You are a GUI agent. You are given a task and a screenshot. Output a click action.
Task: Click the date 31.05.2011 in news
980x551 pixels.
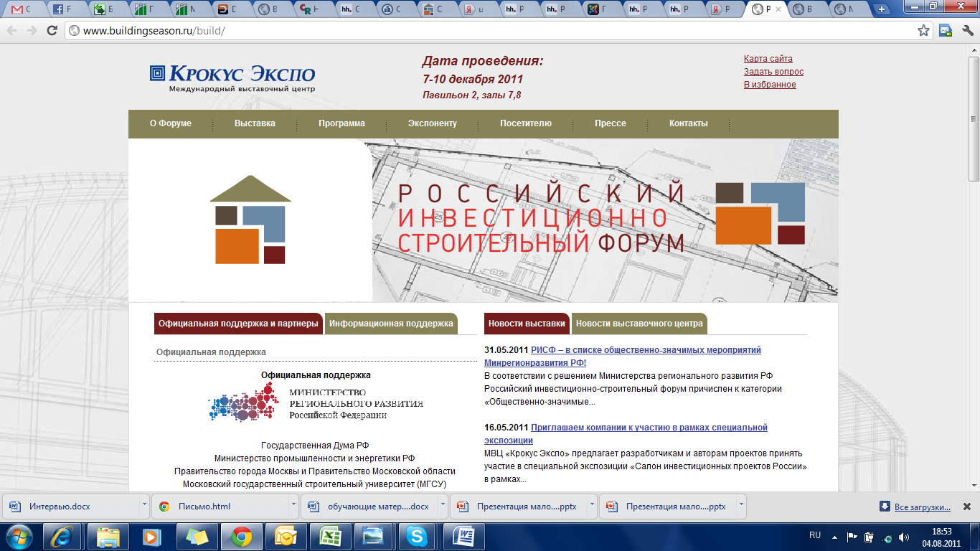506,350
